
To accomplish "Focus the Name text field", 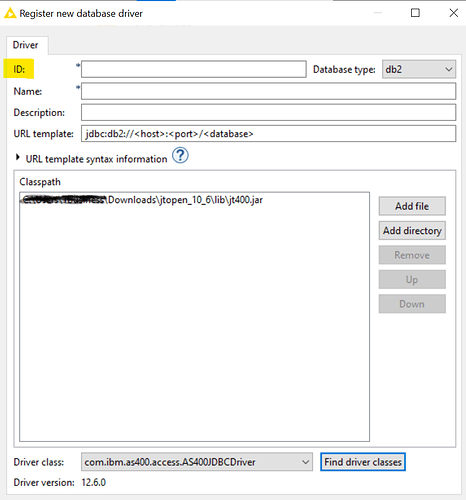I will 268,91.
